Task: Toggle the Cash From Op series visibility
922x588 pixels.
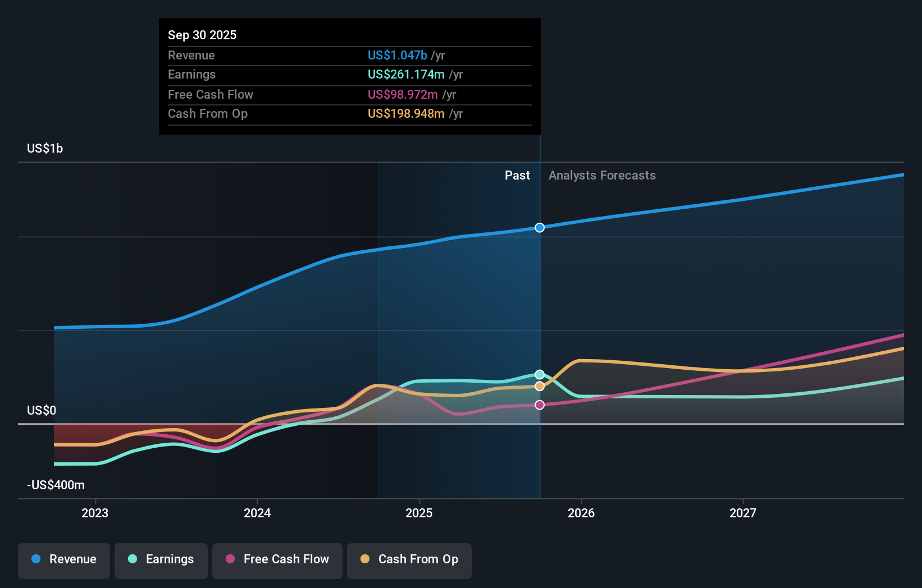Action: coord(409,559)
